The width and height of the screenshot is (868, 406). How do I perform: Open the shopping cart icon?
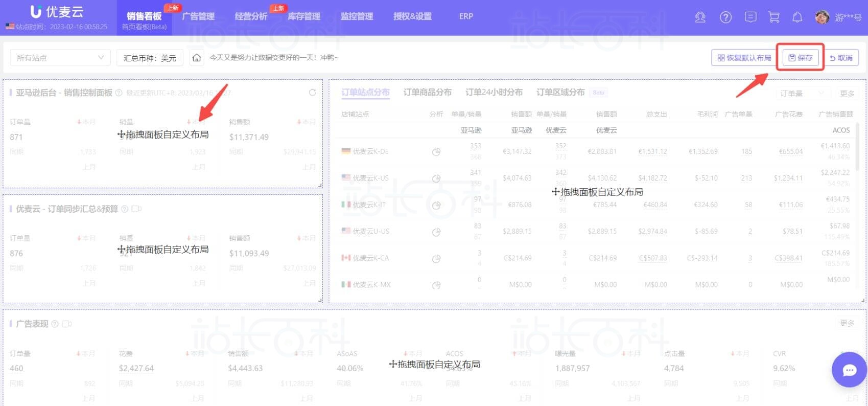click(774, 17)
